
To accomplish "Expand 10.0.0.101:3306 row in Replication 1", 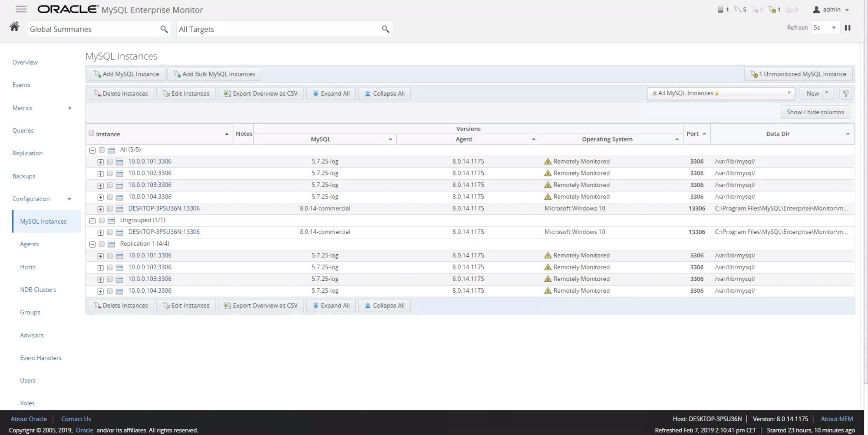I will 100,256.
